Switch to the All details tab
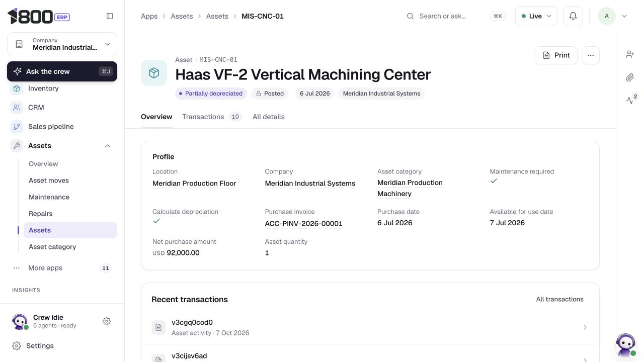644x362 pixels. pos(269,117)
